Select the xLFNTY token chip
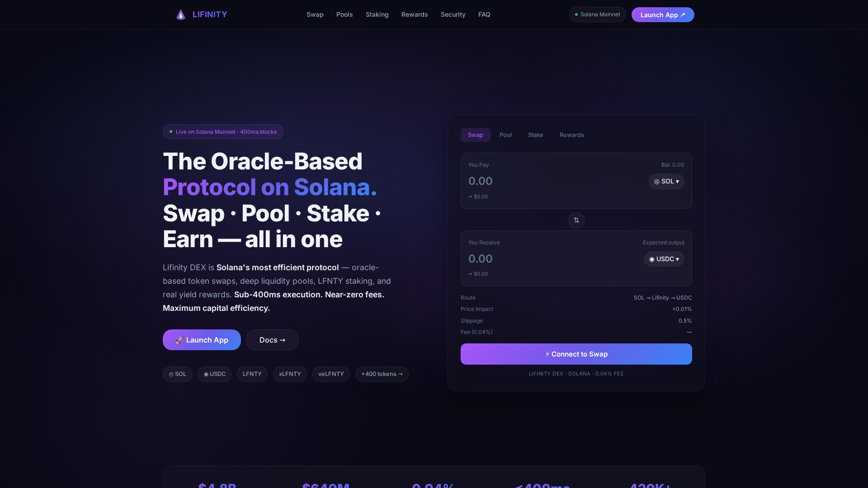The height and width of the screenshot is (488, 868). [x=290, y=374]
